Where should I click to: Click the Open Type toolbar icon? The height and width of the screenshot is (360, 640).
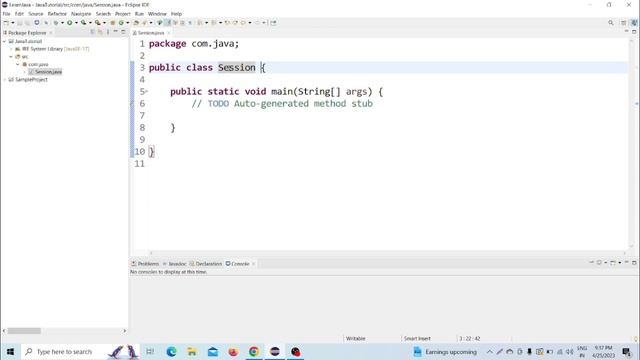pos(136,23)
